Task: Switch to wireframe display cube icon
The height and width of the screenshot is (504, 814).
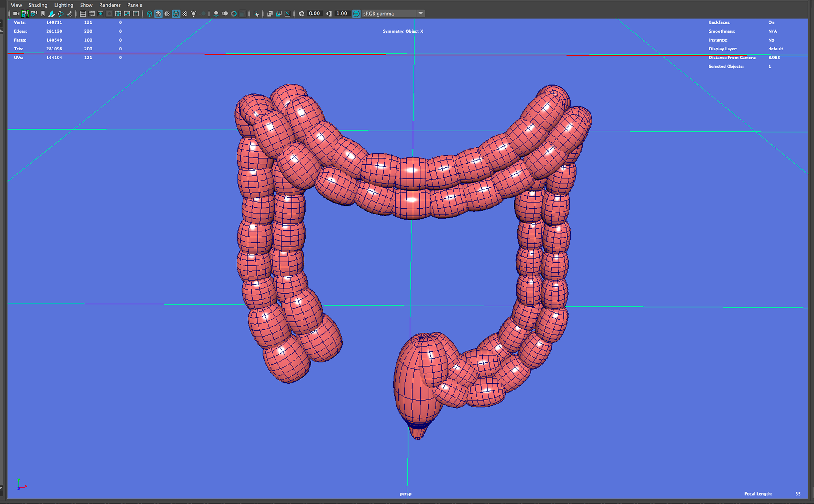Action: click(149, 14)
